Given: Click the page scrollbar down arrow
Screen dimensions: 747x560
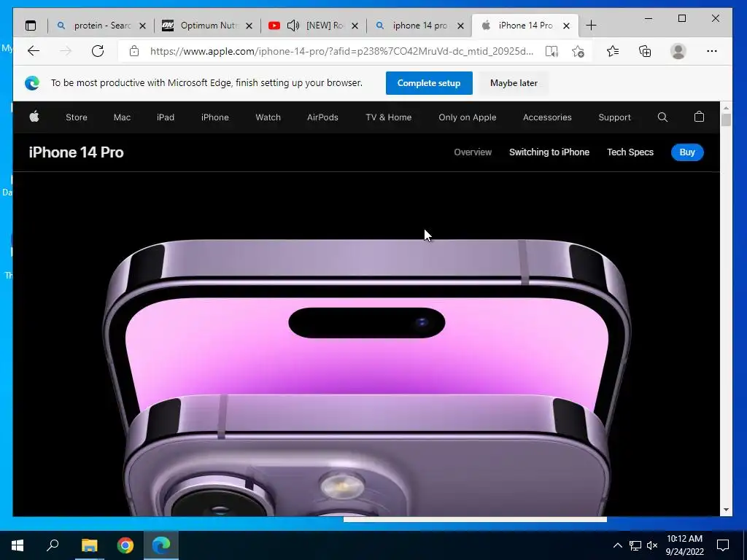Looking at the screenshot, I should click(x=726, y=510).
